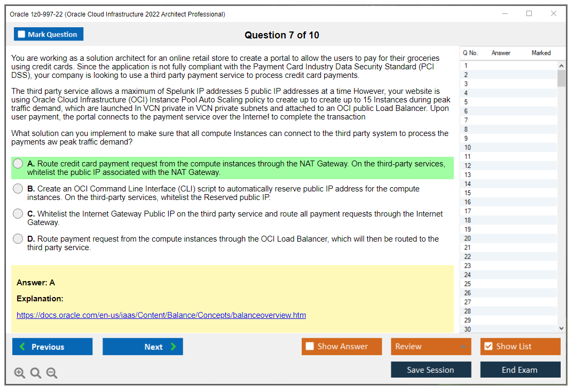Click the question list scroll down arrow
574x392 pixels.
click(x=561, y=329)
